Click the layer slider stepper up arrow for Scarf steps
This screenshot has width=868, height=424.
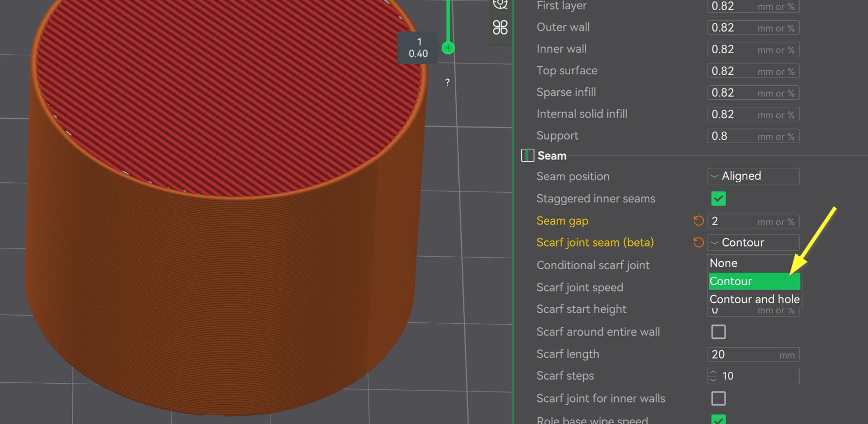point(713,372)
